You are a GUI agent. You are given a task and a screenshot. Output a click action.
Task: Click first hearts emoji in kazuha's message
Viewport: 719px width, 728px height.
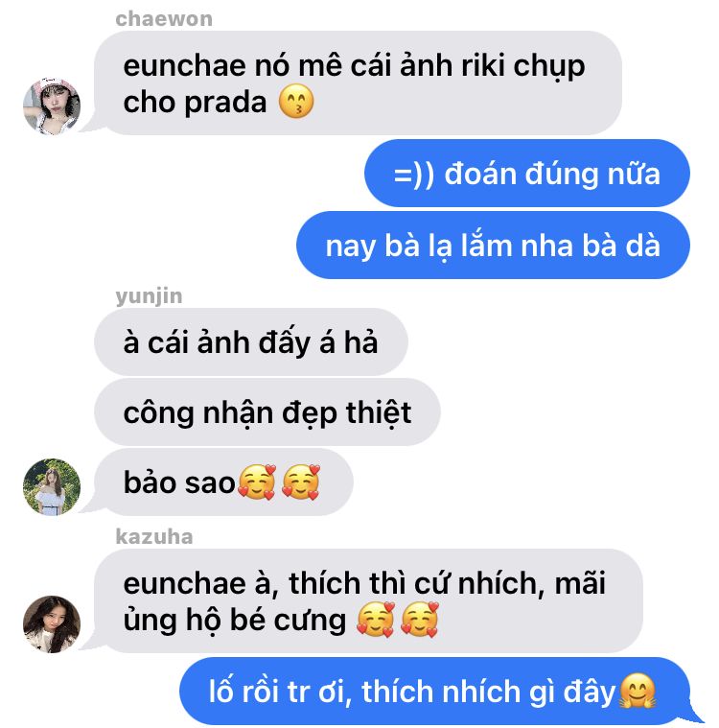coord(376,619)
